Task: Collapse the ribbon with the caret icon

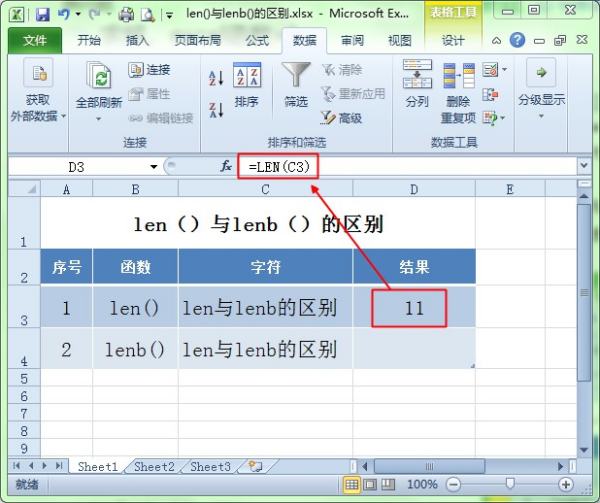Action: point(496,40)
